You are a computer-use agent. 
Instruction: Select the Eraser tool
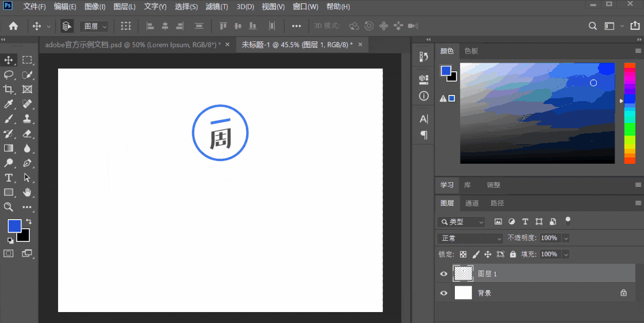pyautogui.click(x=27, y=134)
